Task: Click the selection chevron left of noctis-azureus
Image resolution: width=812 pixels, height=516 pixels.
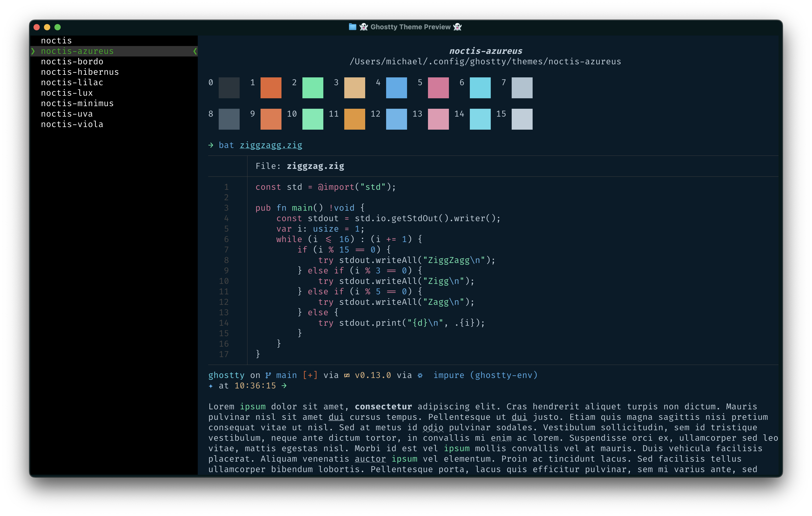Action: point(33,51)
